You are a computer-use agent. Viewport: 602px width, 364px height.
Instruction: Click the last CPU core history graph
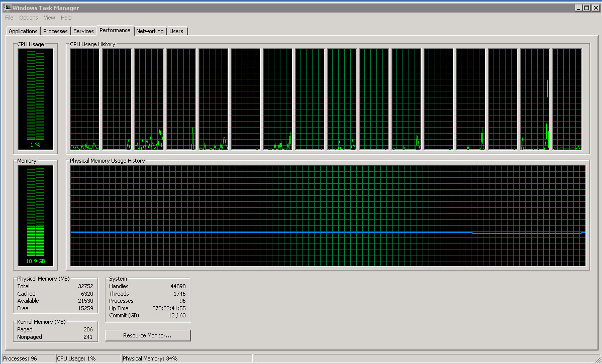coord(567,99)
